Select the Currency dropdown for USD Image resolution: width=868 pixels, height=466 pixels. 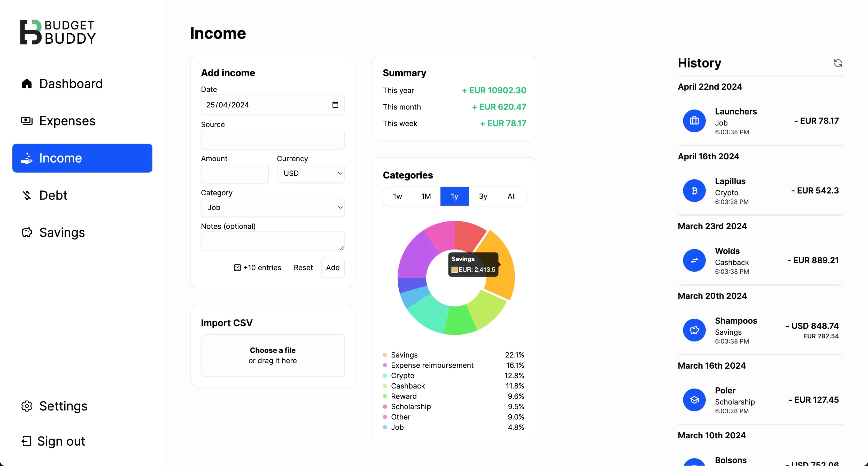tap(311, 173)
